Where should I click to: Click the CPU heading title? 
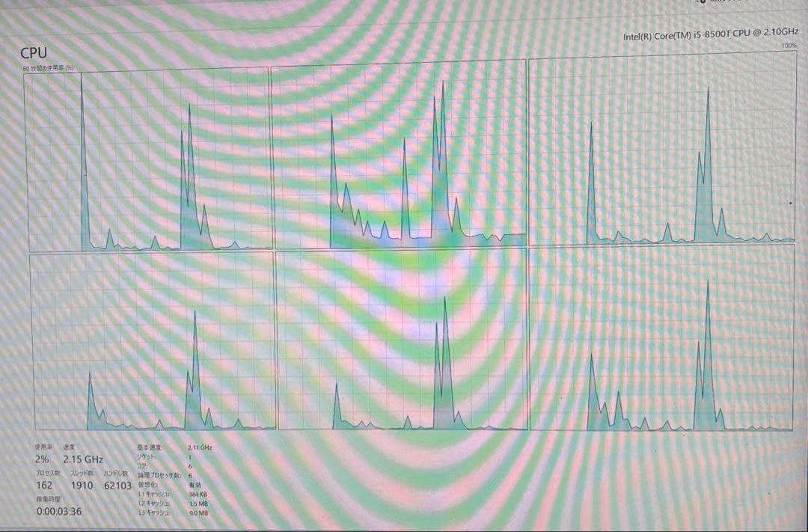[x=34, y=53]
